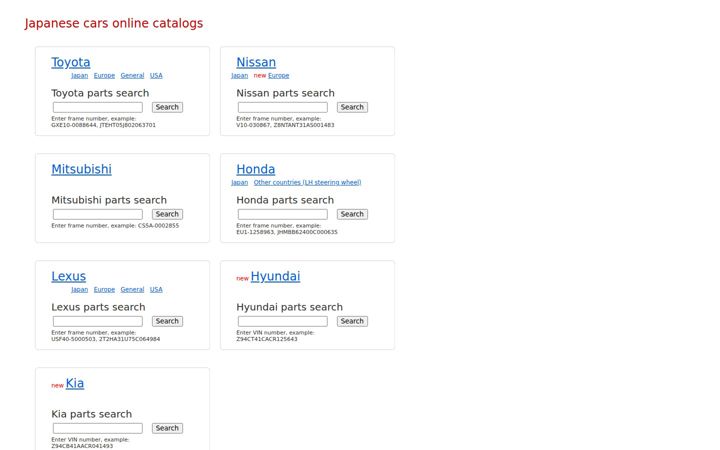Open Lexus's Europe region link
The width and height of the screenshot is (720, 450).
pos(104,289)
